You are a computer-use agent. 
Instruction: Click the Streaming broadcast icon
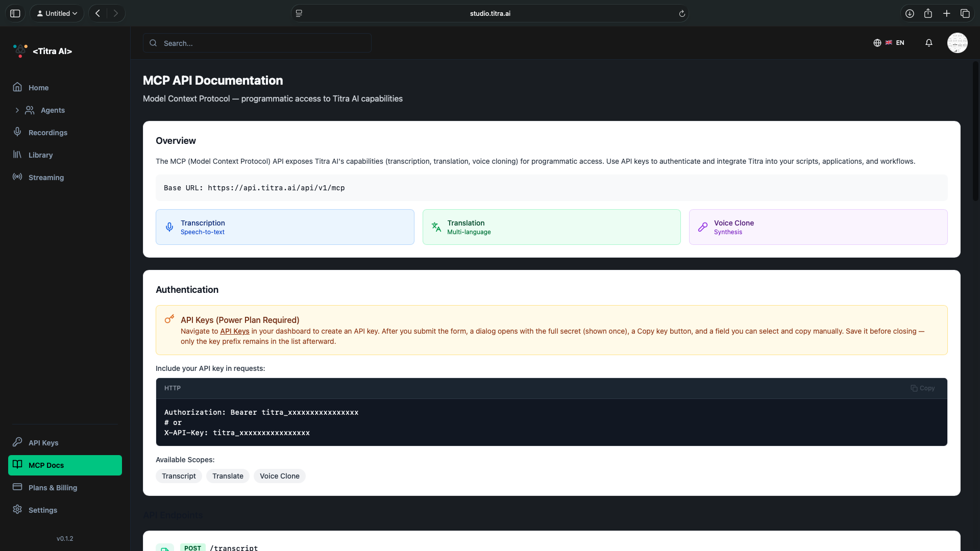(17, 177)
